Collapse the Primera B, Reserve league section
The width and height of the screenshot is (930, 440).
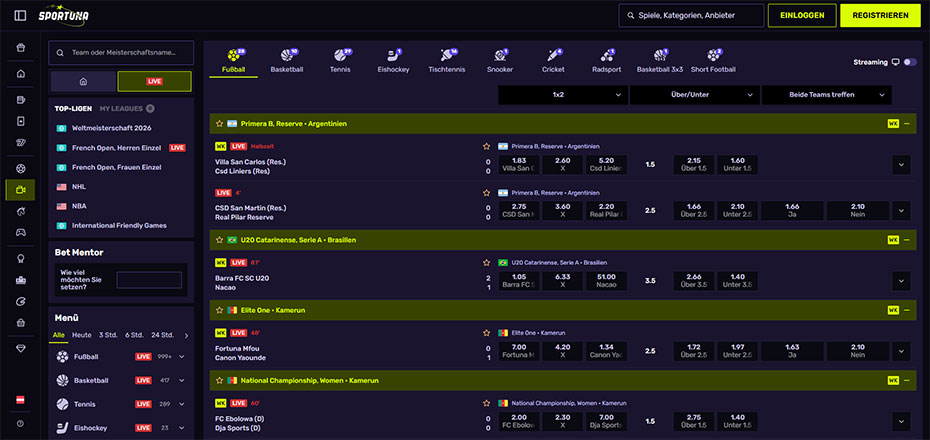point(906,124)
